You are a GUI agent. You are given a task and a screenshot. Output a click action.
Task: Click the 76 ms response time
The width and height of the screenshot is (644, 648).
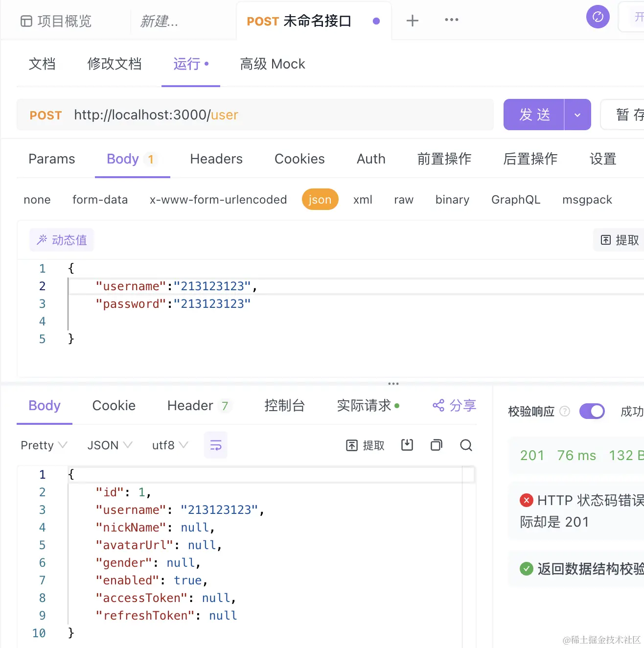pyautogui.click(x=576, y=456)
